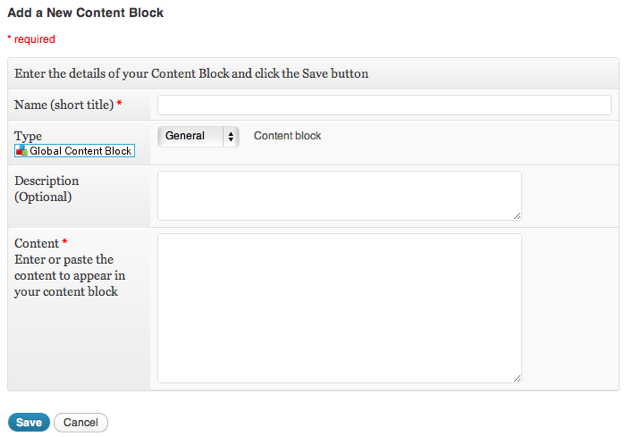Grab the Description box resize handle
This screenshot has height=437, width=625.
point(517,215)
